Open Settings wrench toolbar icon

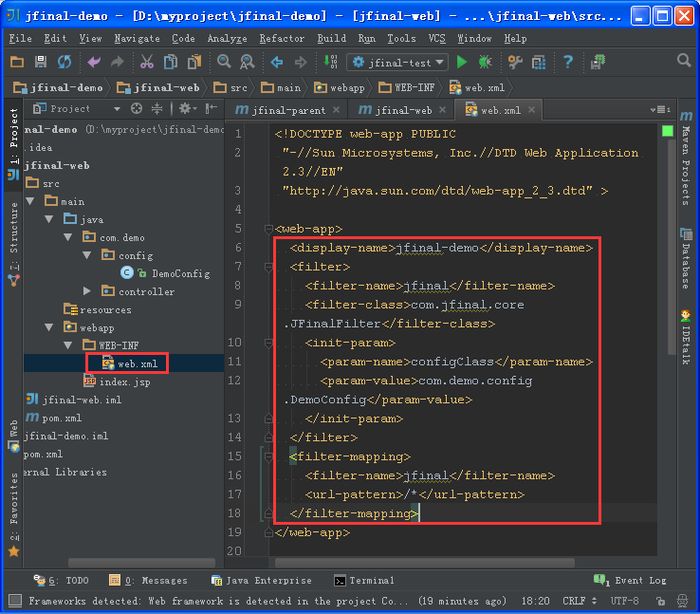(515, 62)
